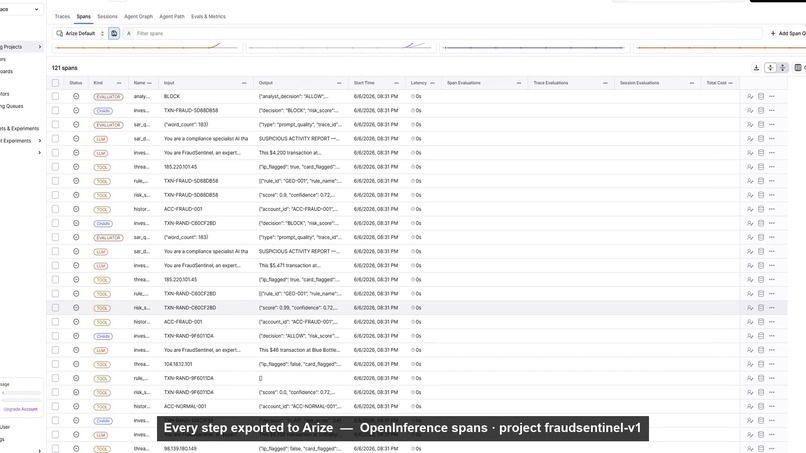
Task: Annotate the highlighted risk_s row TXN-RAND-C60CF2BD
Action: click(750, 307)
